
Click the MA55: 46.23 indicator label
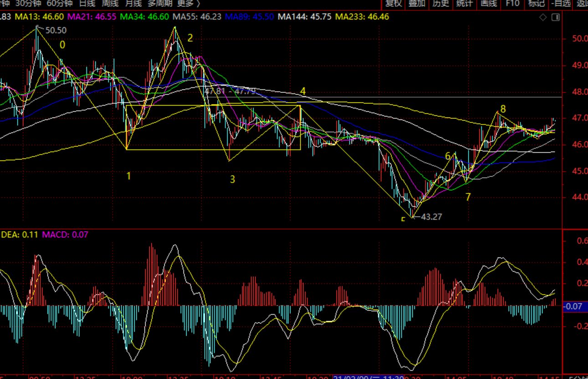[197, 17]
